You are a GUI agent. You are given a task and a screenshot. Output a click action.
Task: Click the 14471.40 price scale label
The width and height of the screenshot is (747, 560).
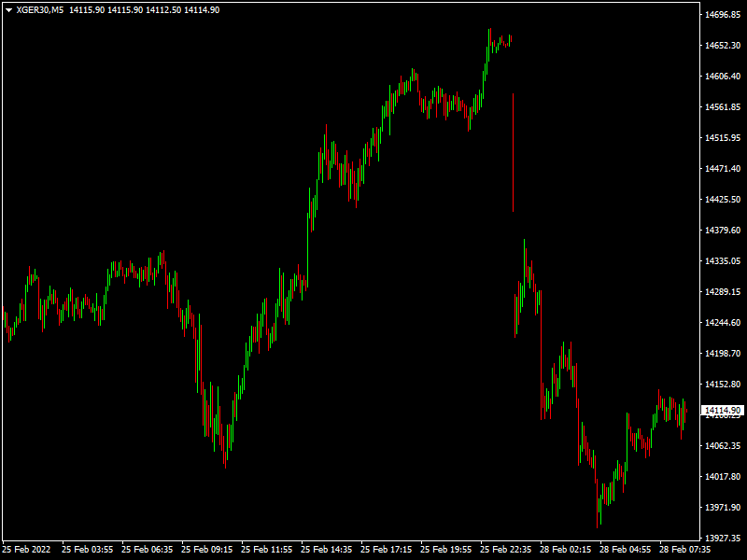click(723, 169)
